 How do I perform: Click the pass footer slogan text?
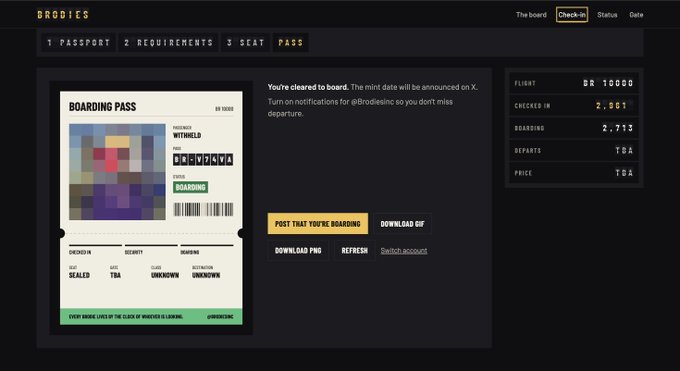126,317
